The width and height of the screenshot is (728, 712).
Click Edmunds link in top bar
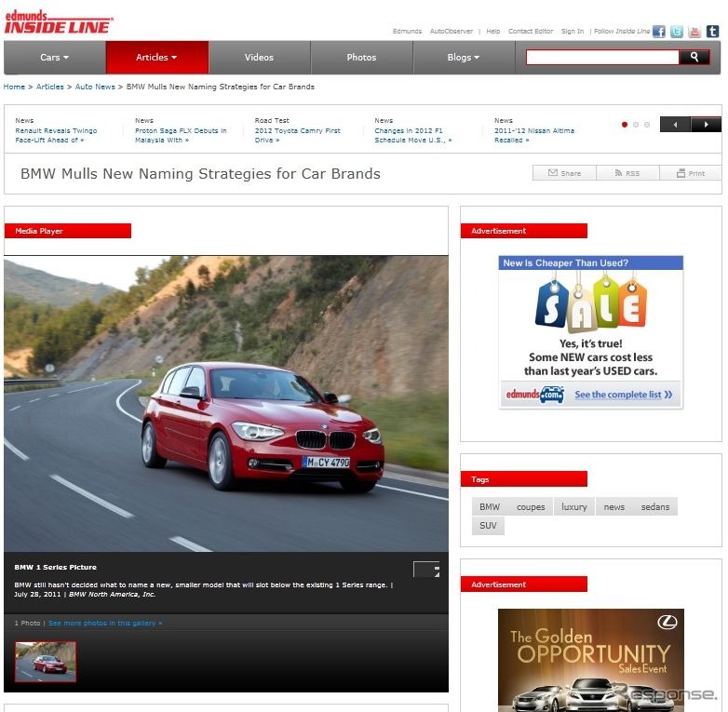[407, 31]
